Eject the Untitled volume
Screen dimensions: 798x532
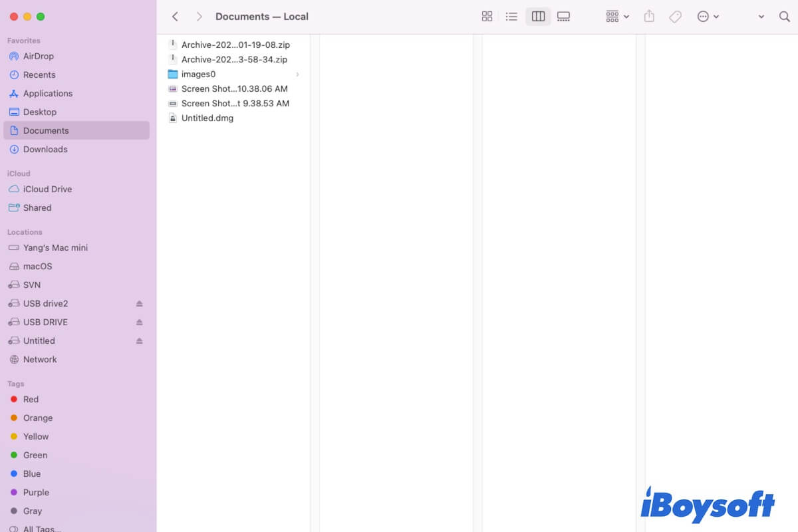click(x=140, y=340)
